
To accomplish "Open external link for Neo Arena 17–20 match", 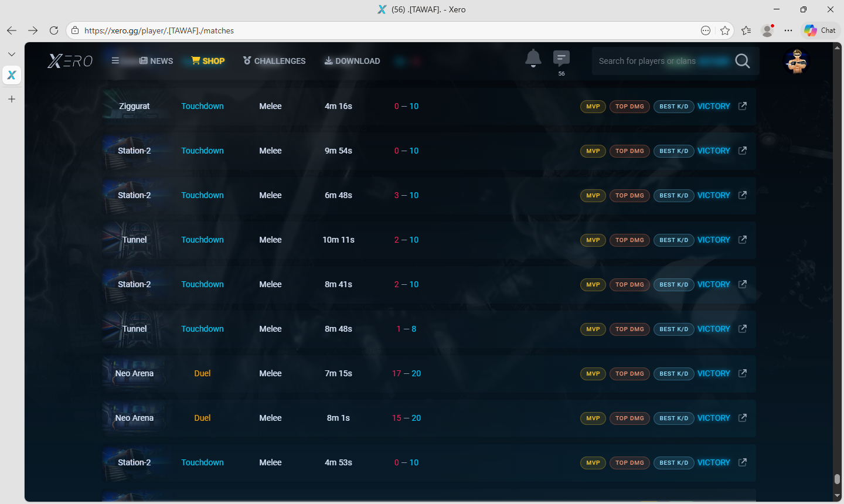I will (743, 373).
